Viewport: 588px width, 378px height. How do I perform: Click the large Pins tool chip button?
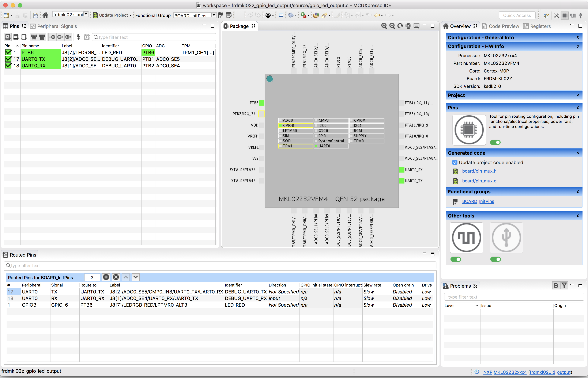point(469,130)
